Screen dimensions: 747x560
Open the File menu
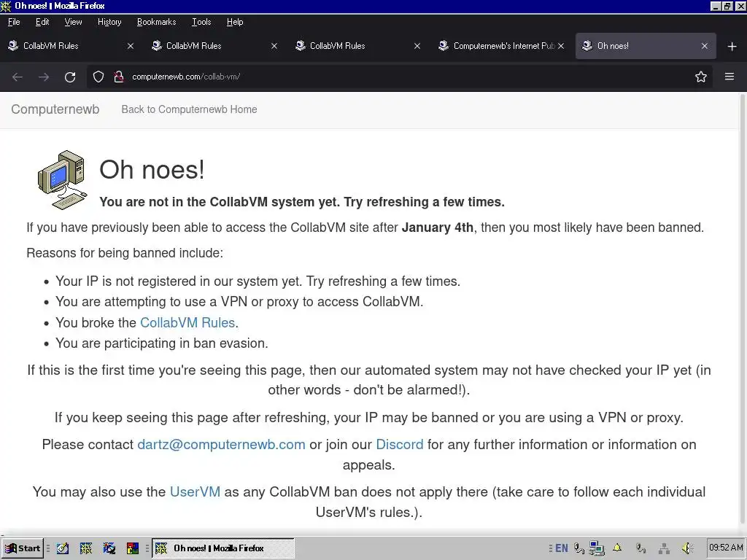(x=14, y=22)
